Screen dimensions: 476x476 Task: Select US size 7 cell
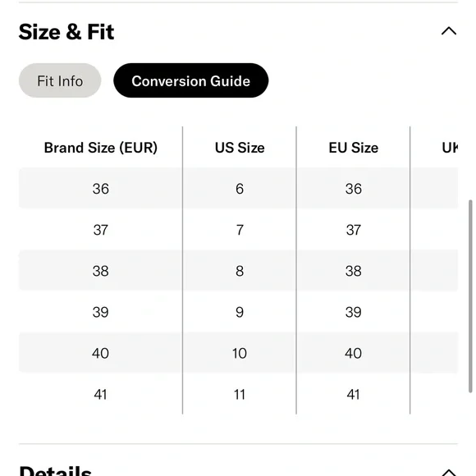(x=240, y=230)
